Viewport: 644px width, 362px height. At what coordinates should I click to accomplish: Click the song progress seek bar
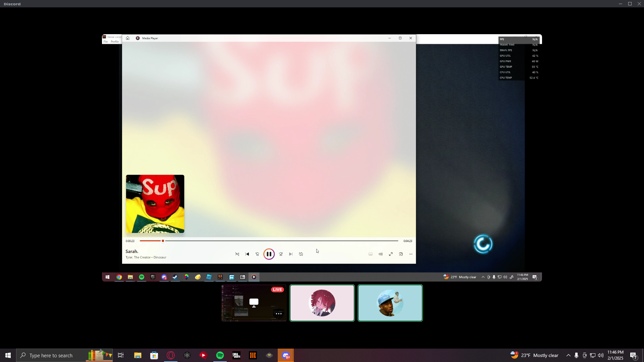click(268, 241)
